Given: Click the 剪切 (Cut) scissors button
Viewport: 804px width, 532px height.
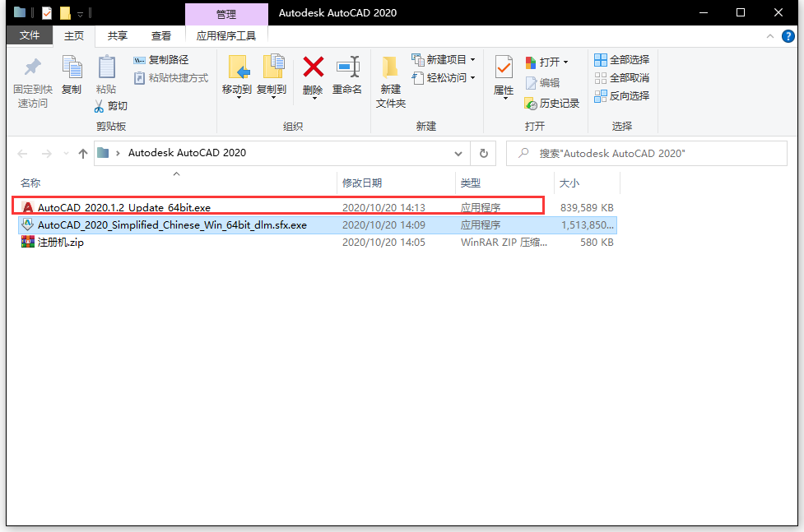Looking at the screenshot, I should pyautogui.click(x=110, y=106).
